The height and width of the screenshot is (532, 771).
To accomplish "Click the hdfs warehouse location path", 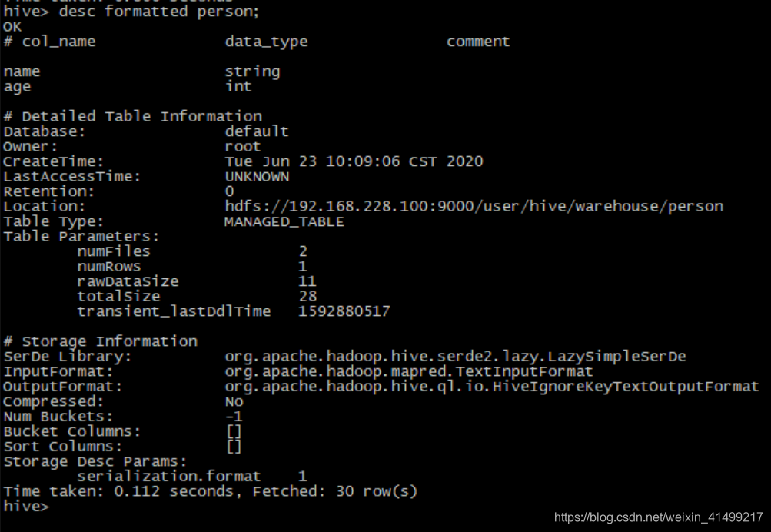I will [474, 206].
